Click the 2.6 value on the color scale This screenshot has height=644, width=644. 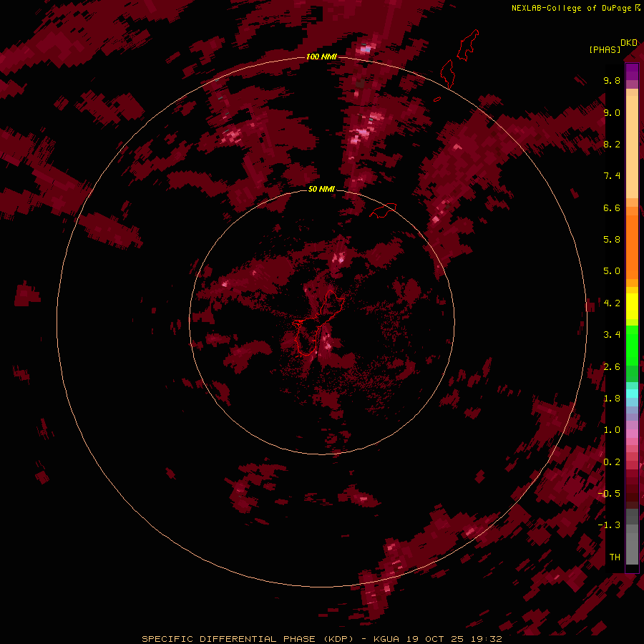(x=612, y=367)
